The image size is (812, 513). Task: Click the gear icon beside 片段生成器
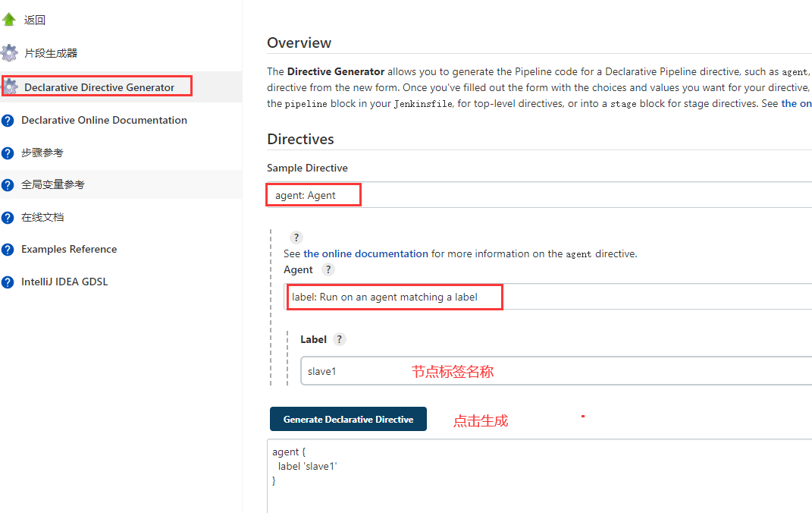(9, 53)
